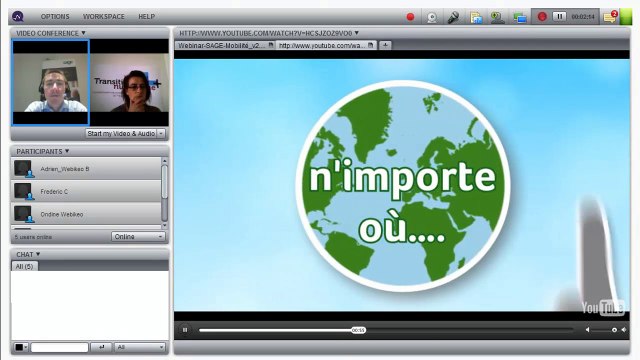Click the invite participant icon
This screenshot has height=360, width=640.
pos(497,18)
